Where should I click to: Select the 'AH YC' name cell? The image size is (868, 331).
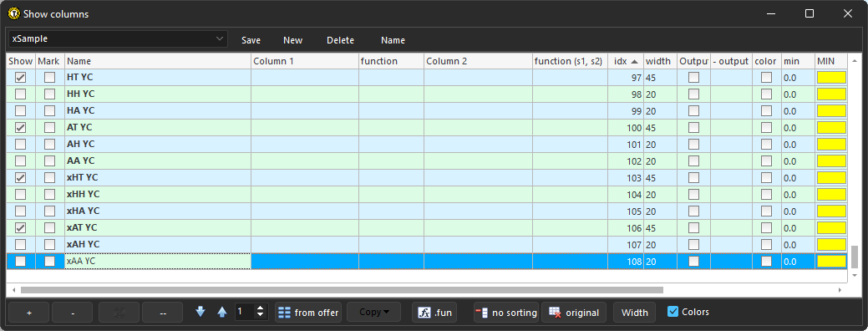(x=158, y=145)
